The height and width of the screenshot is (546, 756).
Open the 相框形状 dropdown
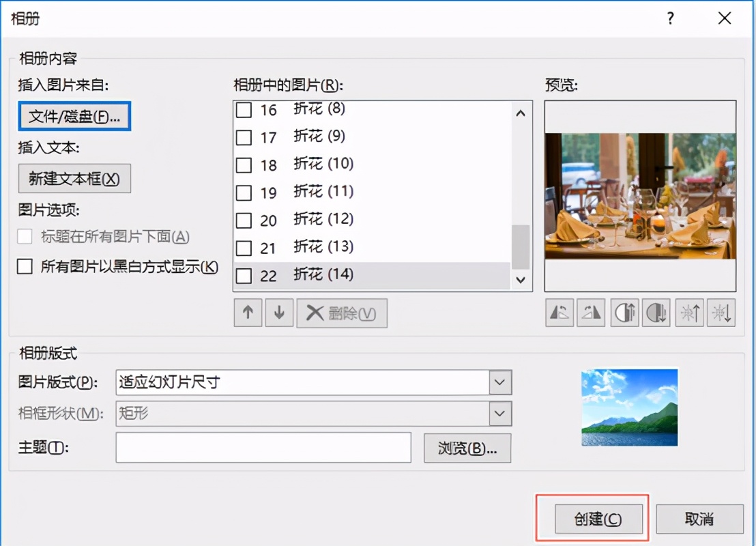(499, 414)
